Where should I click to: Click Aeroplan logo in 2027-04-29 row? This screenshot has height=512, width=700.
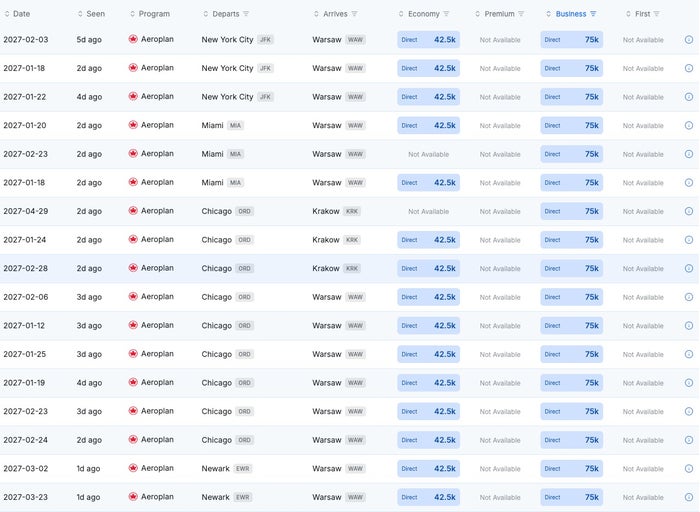click(x=133, y=211)
